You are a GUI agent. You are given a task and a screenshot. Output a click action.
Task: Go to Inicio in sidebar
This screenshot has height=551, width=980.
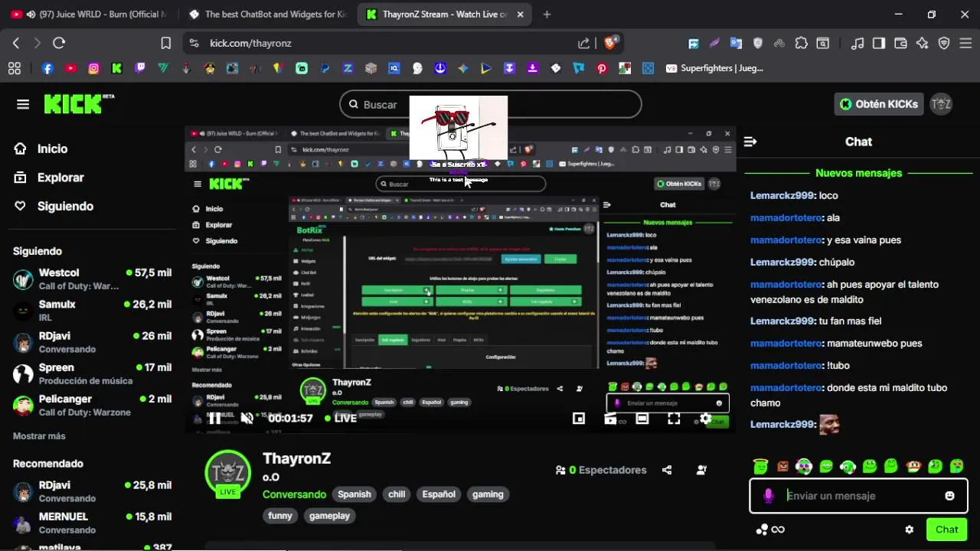coord(41,148)
